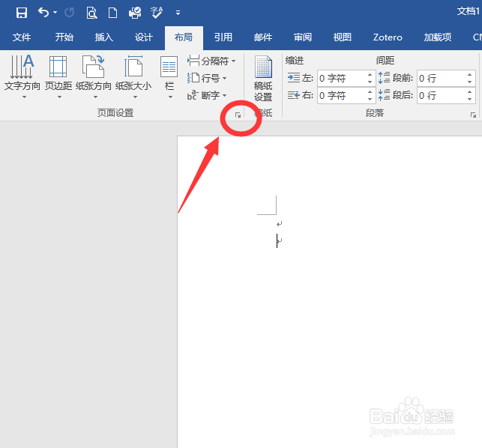Decrease 段后 spacing with down spinner
Viewport: 482px width, 448px height.
470,99
